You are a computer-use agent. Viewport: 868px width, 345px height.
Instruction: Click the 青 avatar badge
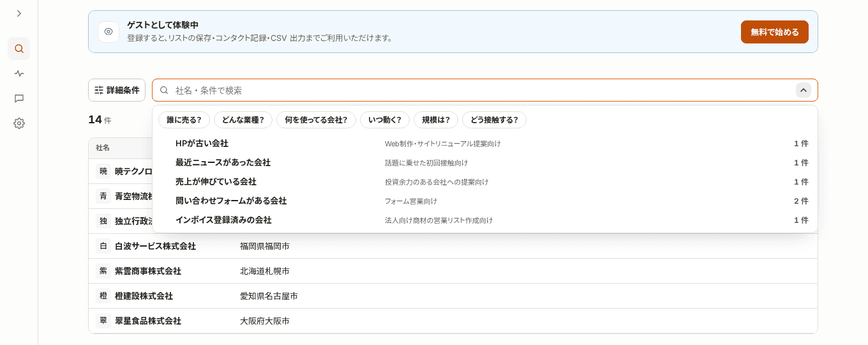click(x=103, y=196)
